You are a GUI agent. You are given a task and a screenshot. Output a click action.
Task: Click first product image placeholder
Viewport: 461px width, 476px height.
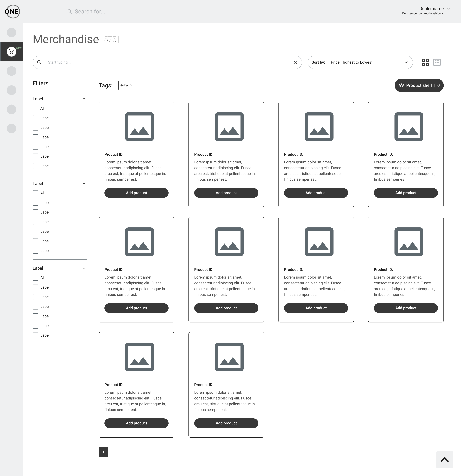pos(139,127)
